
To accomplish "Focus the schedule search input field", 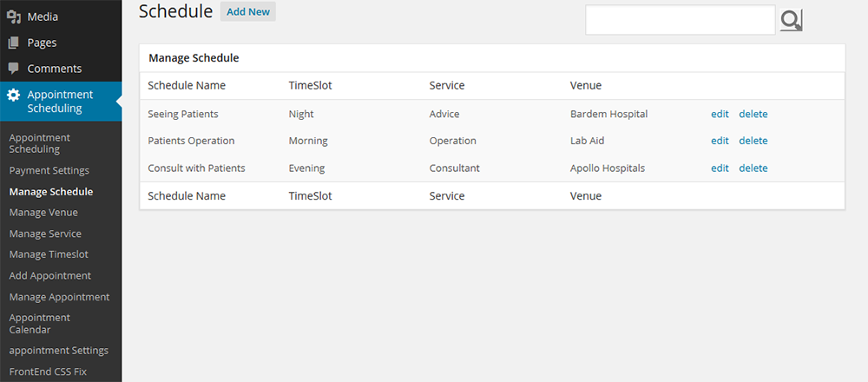I will click(680, 20).
